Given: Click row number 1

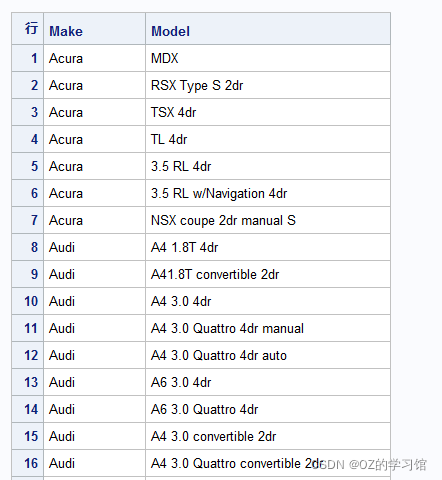Looking at the screenshot, I should point(27,58).
